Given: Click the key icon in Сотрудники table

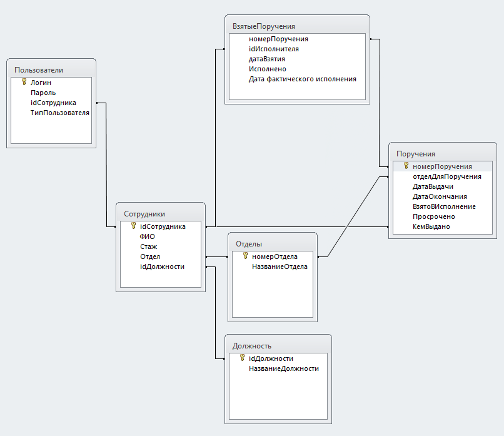Looking at the screenshot, I should 133,226.
